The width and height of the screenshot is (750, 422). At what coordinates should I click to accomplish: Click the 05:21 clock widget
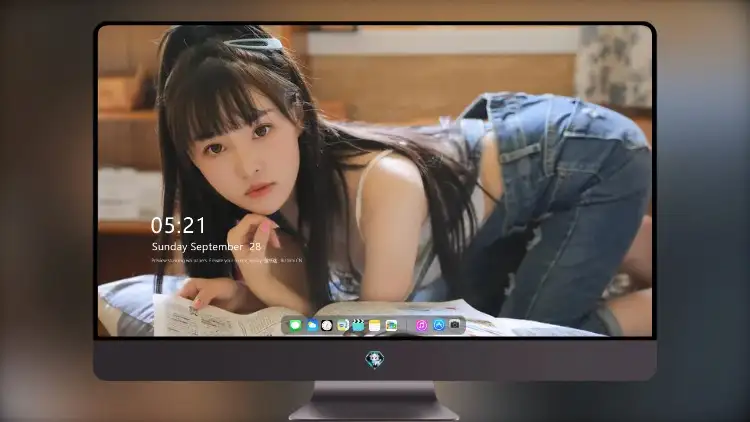(178, 225)
